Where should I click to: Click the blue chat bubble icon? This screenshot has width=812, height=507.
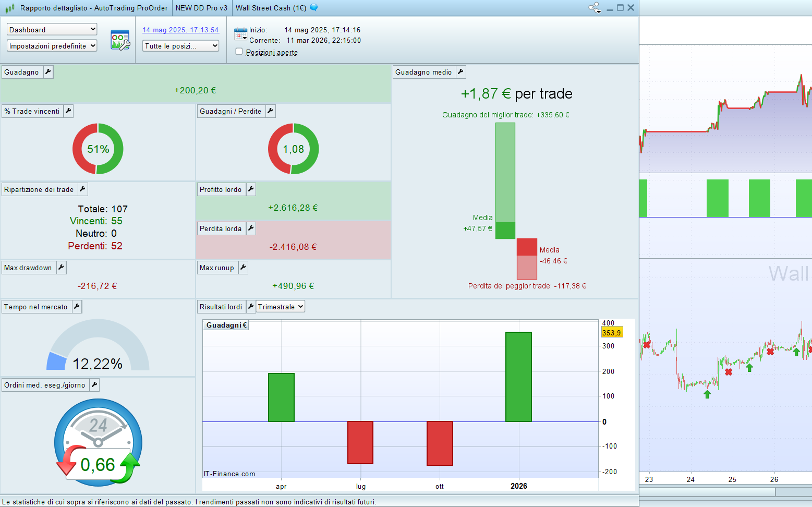click(x=313, y=7)
